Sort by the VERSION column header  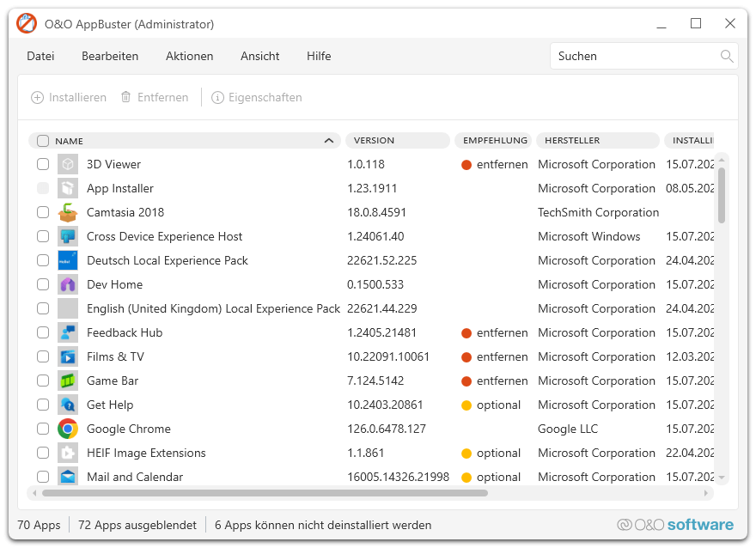point(398,140)
